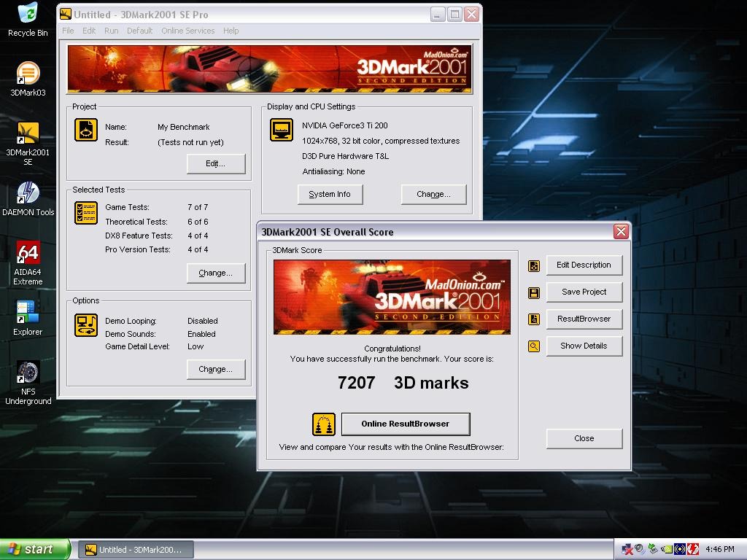
Task: Open the Online Services menu
Action: click(x=187, y=31)
